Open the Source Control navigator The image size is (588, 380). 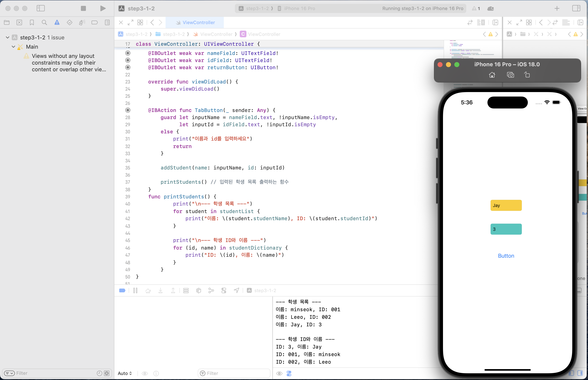point(19,22)
